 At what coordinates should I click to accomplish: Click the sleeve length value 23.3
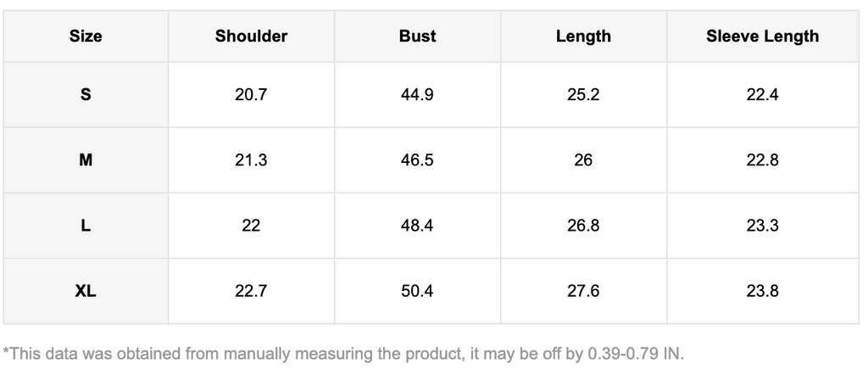coord(762,226)
